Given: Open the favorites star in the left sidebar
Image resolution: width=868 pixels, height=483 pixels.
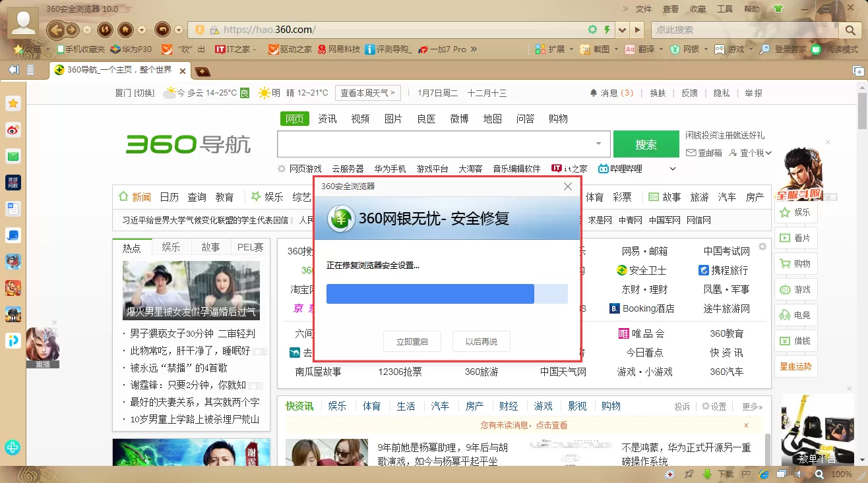Looking at the screenshot, I should click(x=13, y=103).
